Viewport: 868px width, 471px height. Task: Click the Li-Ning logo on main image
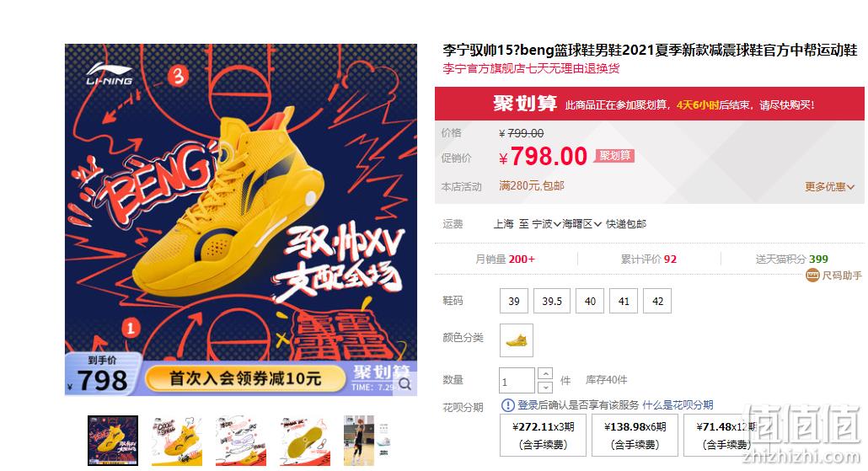click(x=109, y=73)
